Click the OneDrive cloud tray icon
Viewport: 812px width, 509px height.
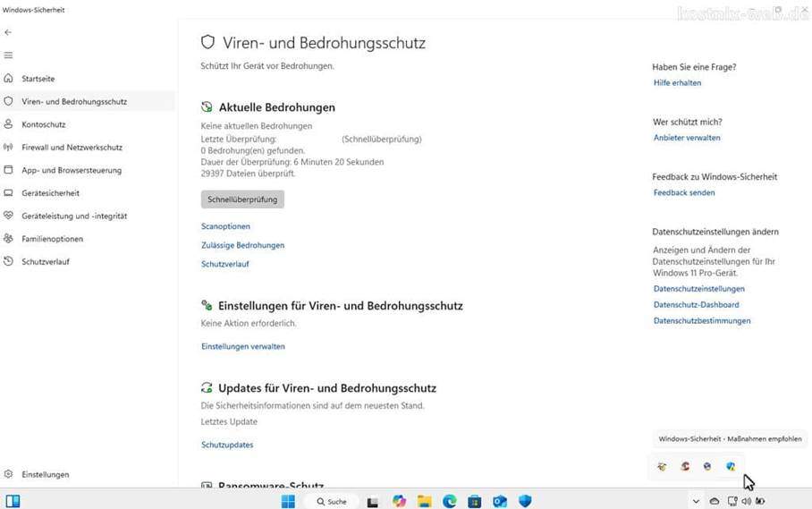pyautogui.click(x=715, y=501)
